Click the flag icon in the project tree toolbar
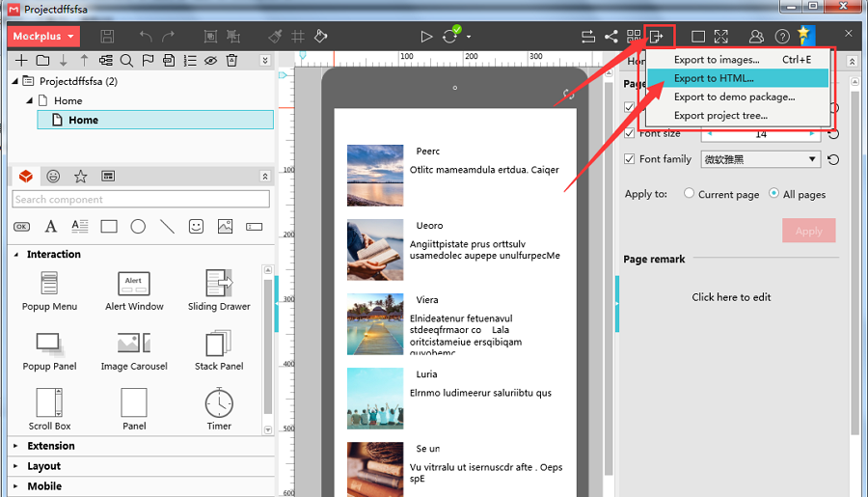 click(x=148, y=61)
